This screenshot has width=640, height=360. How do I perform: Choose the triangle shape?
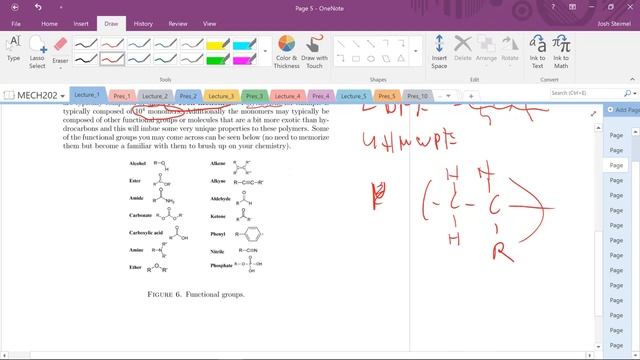pos(401,59)
